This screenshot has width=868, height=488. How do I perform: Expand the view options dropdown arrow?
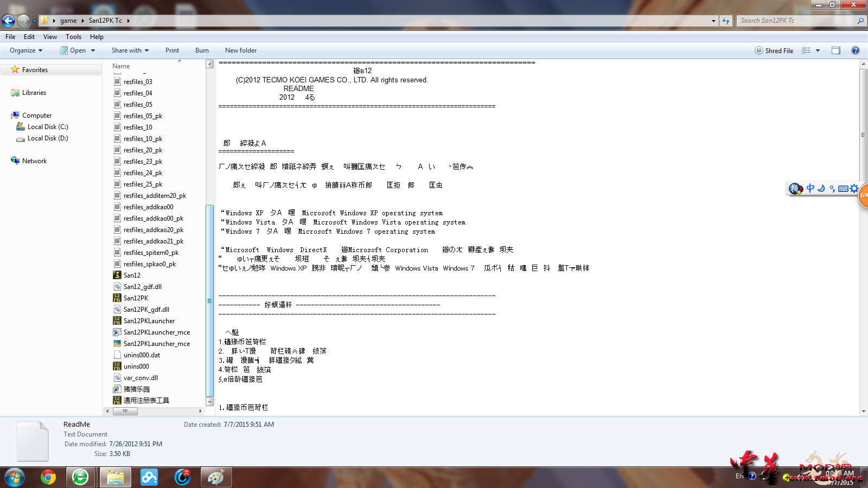[x=818, y=50]
